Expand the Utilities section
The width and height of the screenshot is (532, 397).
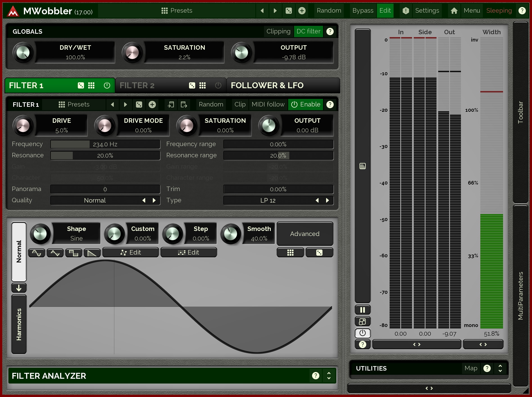coord(500,368)
